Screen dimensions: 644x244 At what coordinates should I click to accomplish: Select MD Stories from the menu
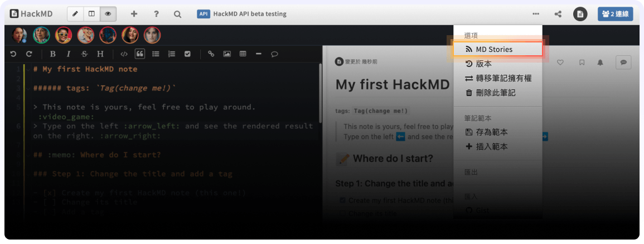coord(498,49)
